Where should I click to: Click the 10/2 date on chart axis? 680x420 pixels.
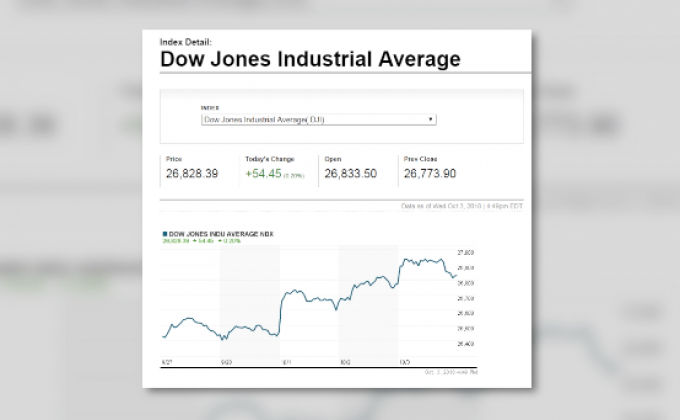point(344,360)
